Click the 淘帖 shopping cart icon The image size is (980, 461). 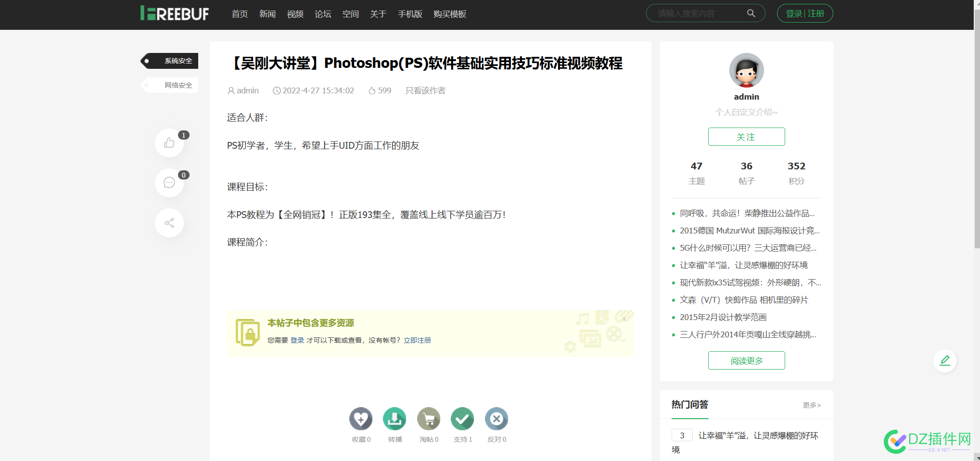click(429, 419)
